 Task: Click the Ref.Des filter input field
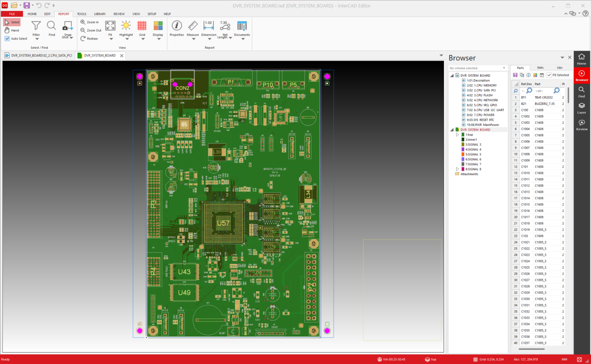tap(525, 91)
